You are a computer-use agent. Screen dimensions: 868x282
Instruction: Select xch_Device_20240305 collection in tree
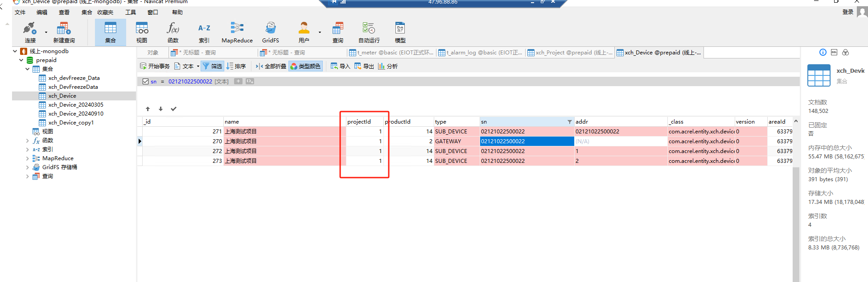tap(75, 105)
